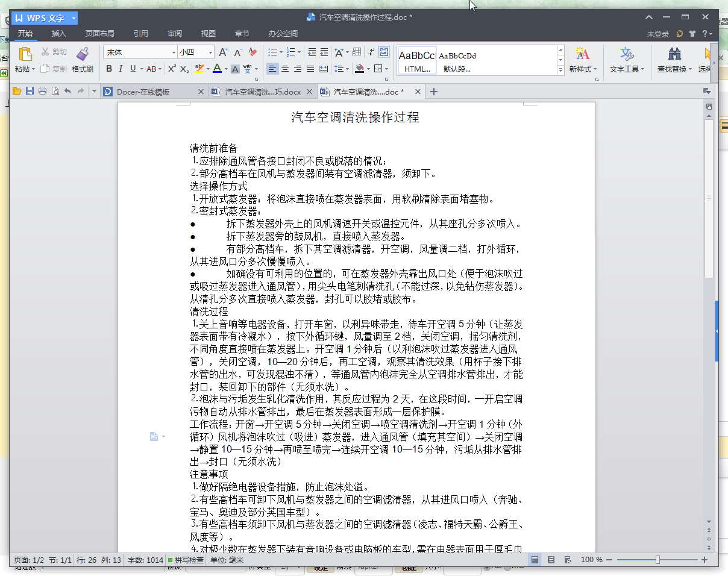Click the Print icon in quick access toolbar

(x=42, y=92)
